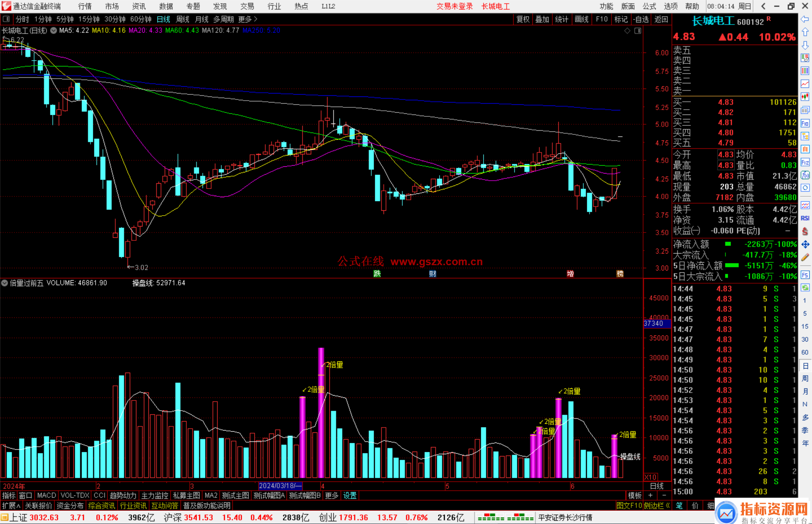
Task: Click the red S arrow icon
Action: click(805, 231)
